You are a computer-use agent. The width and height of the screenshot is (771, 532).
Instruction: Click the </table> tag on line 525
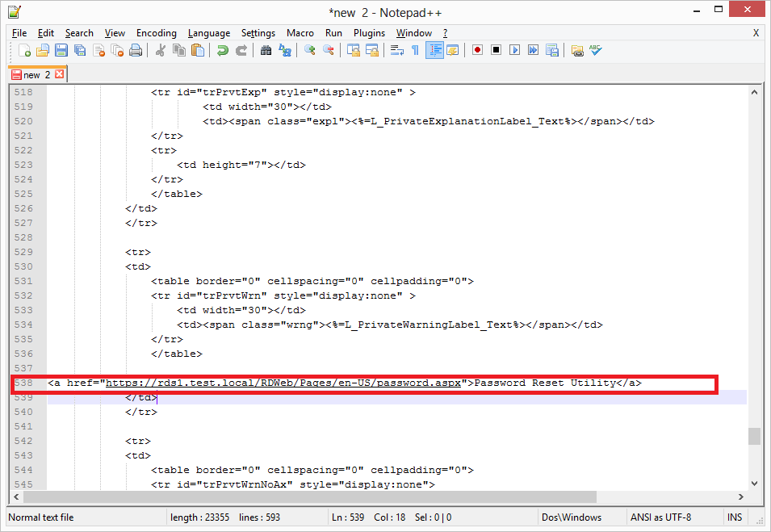point(177,195)
